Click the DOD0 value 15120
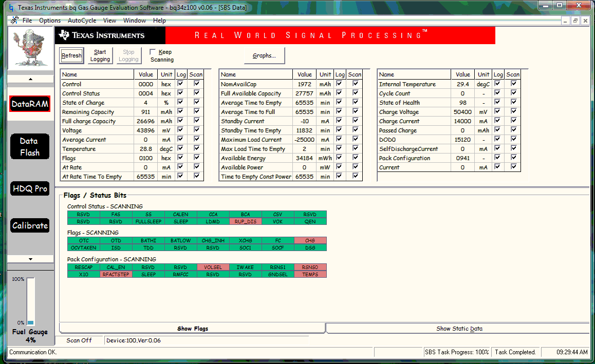 (462, 140)
